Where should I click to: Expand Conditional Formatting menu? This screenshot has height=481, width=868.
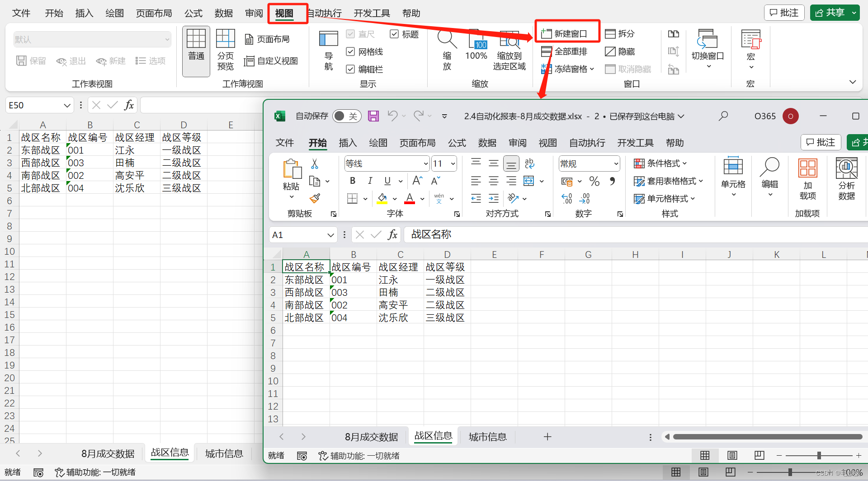coord(660,163)
